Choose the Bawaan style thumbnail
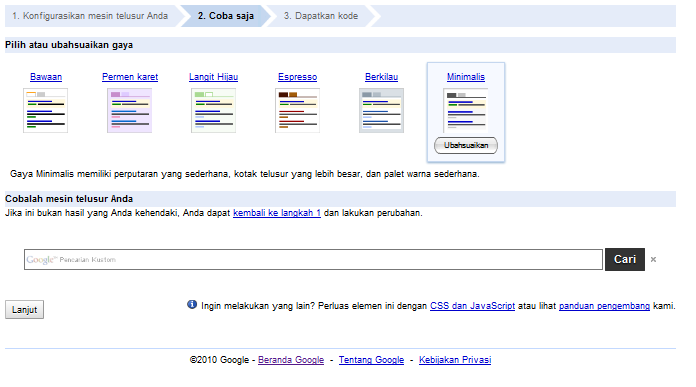 pyautogui.click(x=45, y=111)
